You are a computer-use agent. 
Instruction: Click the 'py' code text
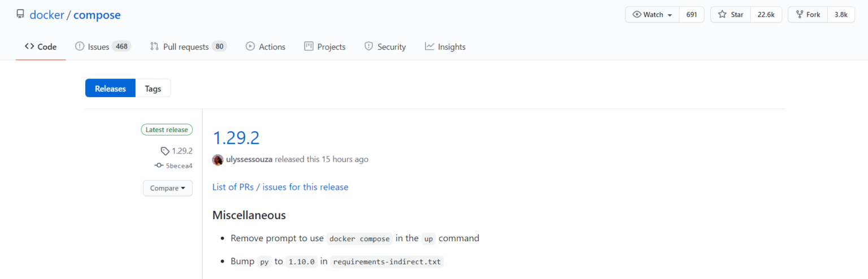tap(264, 261)
